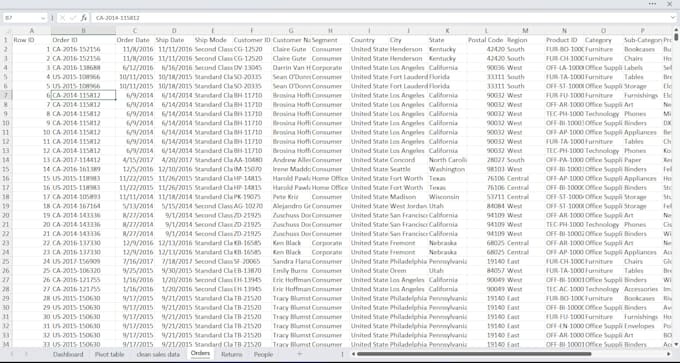Click the Kentucky cell in row 2

coord(447,49)
